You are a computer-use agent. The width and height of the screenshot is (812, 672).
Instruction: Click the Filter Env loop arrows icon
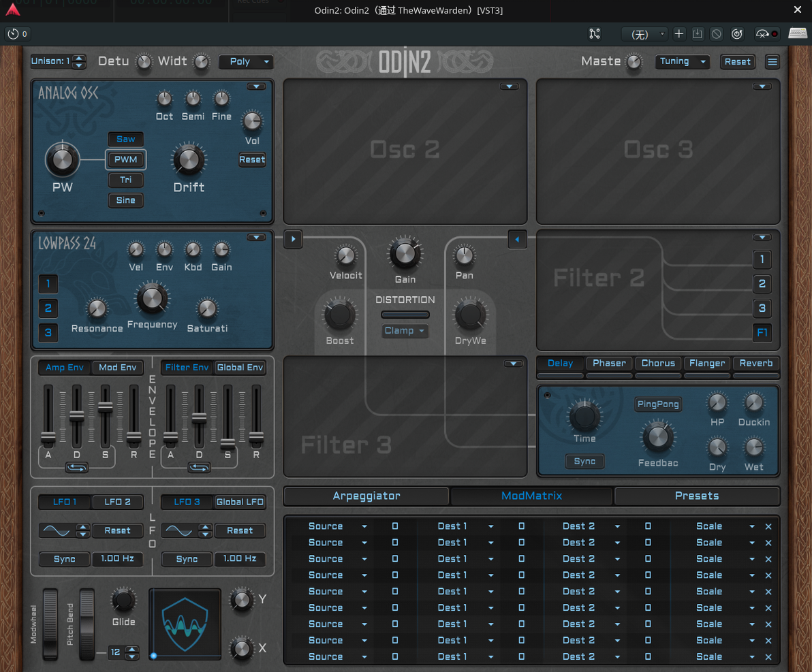pyautogui.click(x=199, y=468)
